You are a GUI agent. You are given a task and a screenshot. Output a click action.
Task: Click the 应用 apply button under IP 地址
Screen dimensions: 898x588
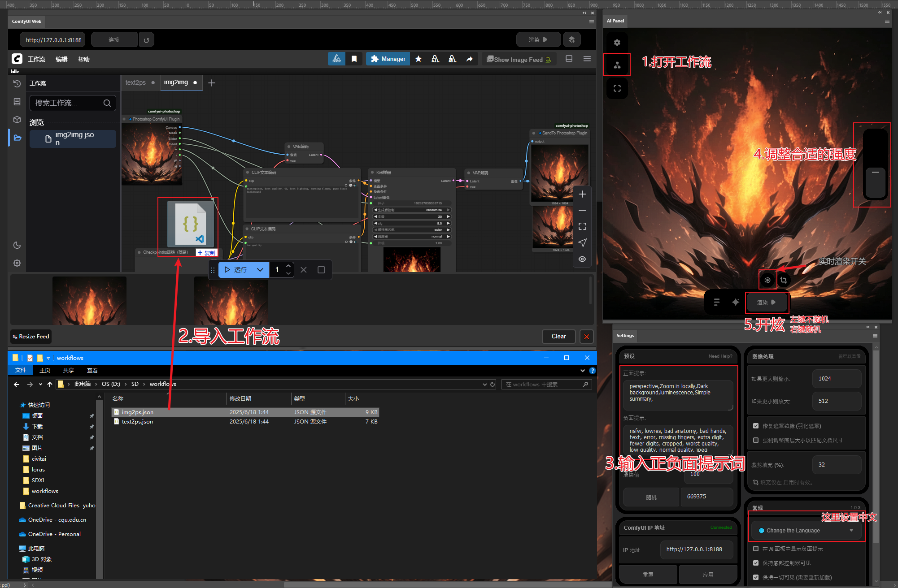[x=708, y=575]
